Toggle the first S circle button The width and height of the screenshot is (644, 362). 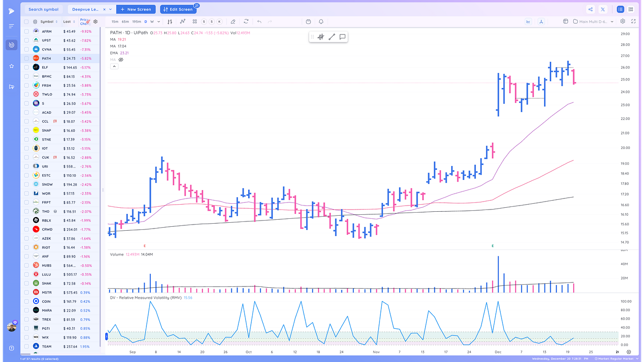tap(204, 21)
